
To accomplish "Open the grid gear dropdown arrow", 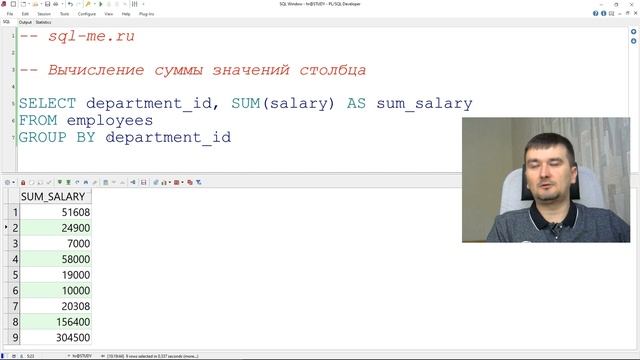I will pyautogui.click(x=13, y=182).
